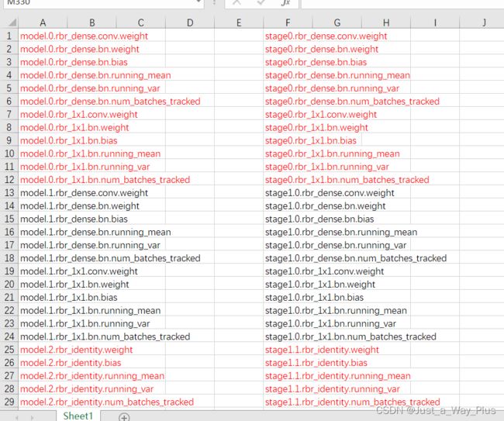Click the Select All corner triangle
504x421 pixels.
click(x=12, y=22)
